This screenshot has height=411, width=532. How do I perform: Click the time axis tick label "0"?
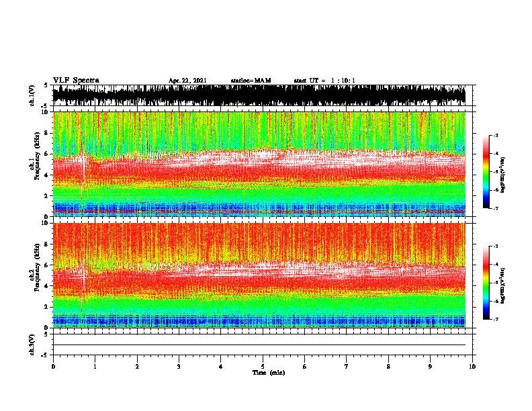point(53,367)
